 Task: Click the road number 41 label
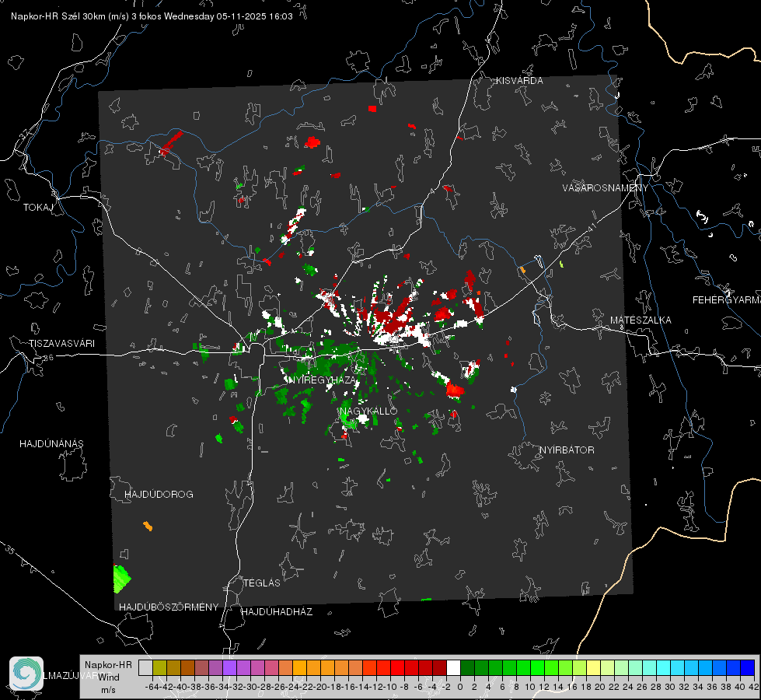(592, 227)
